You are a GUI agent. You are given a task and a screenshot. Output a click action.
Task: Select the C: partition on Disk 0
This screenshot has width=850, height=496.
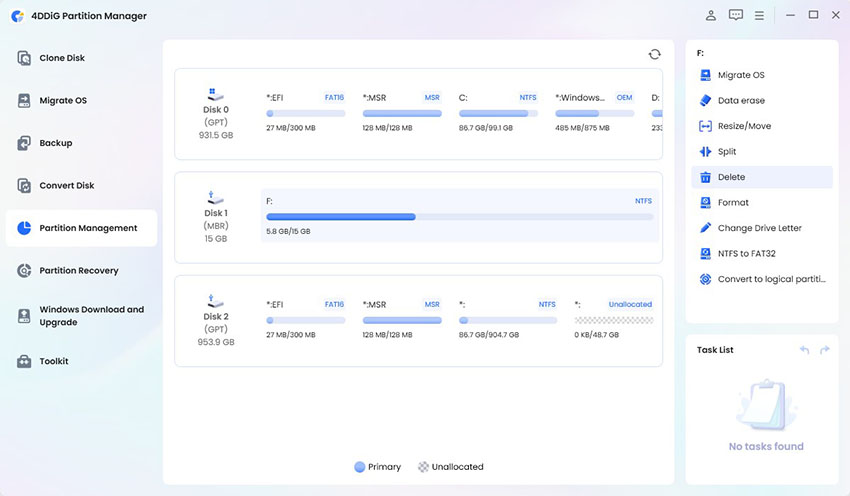[498, 113]
